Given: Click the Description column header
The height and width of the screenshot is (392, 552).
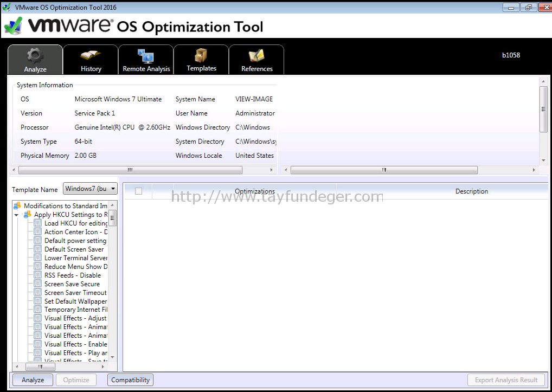Looking at the screenshot, I should pyautogui.click(x=472, y=191).
